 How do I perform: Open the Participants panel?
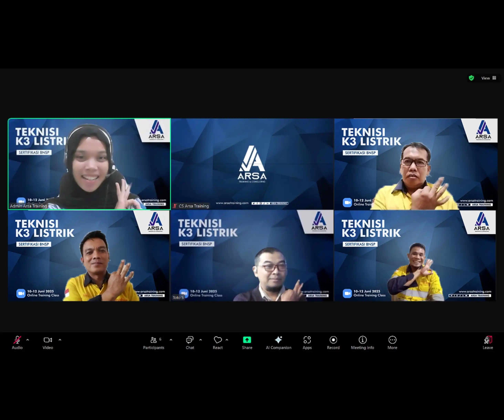click(154, 343)
